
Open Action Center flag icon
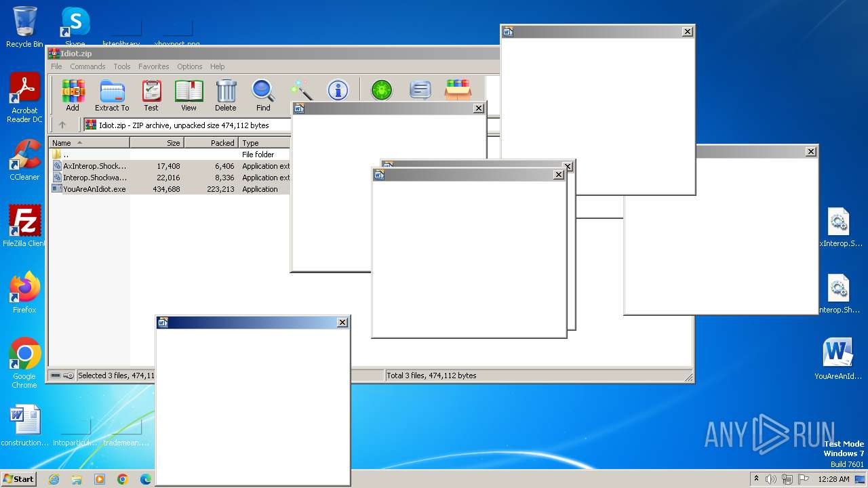coord(803,479)
